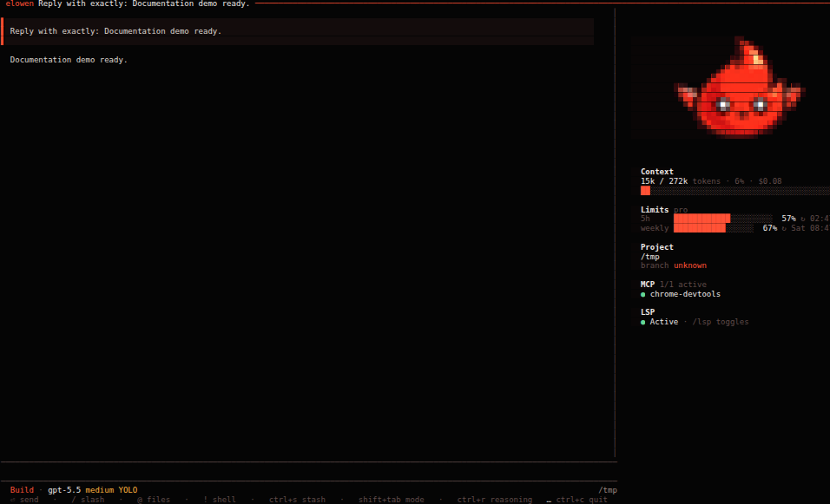Click the 5h limit usage bar
This screenshot has width=830, height=504.
click(x=723, y=219)
